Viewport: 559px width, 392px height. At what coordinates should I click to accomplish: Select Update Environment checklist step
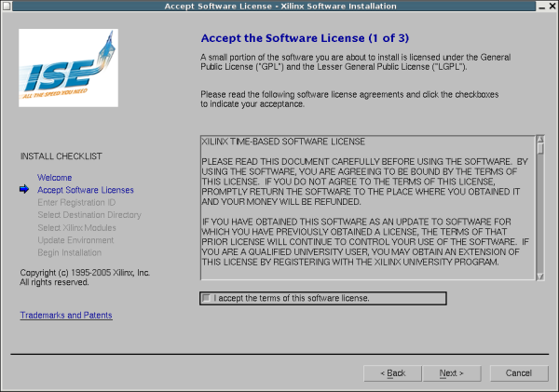point(75,240)
